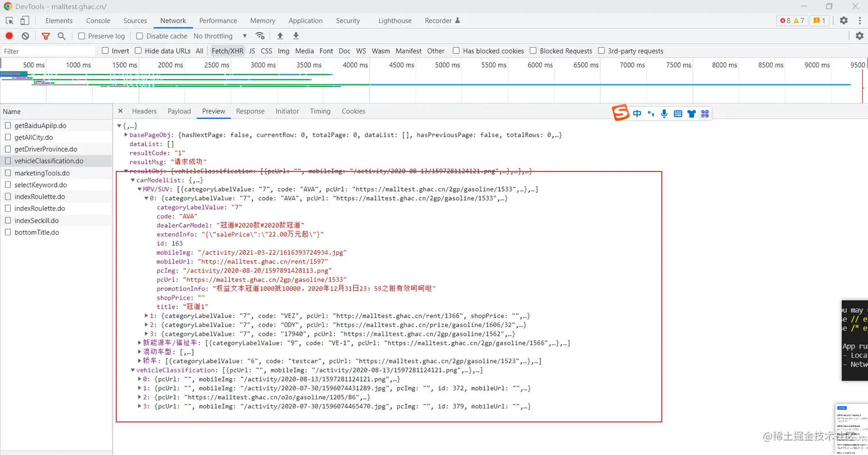Activate the inspect element picker icon
The width and height of the screenshot is (868, 455).
(10, 21)
